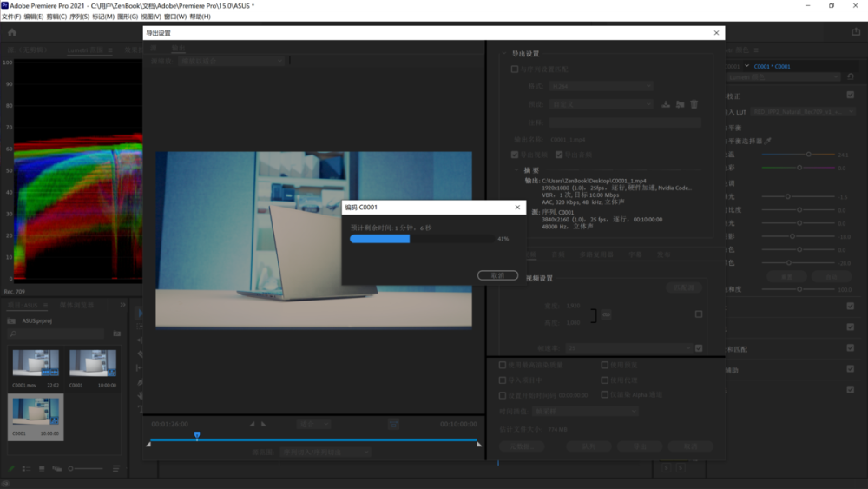
Task: Open the preview zoom Fit dropdown
Action: click(x=313, y=424)
